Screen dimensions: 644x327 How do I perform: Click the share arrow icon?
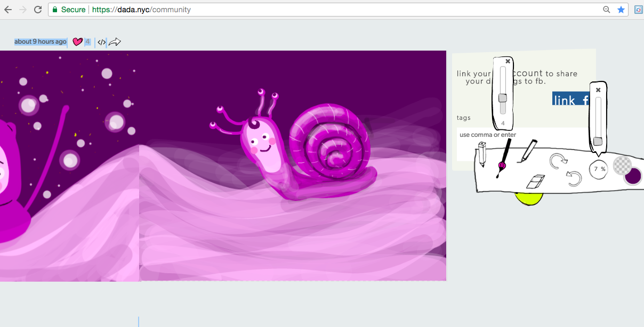115,42
